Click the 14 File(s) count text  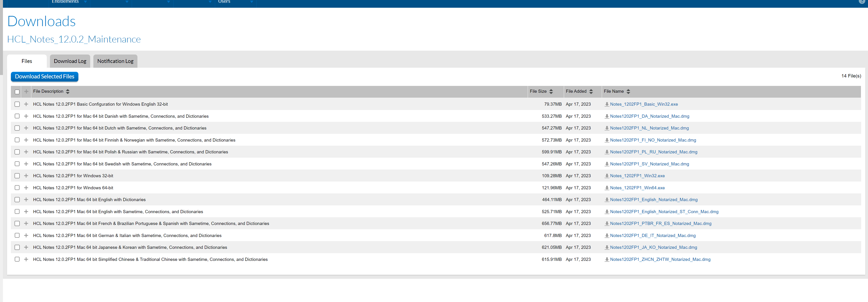pos(851,76)
